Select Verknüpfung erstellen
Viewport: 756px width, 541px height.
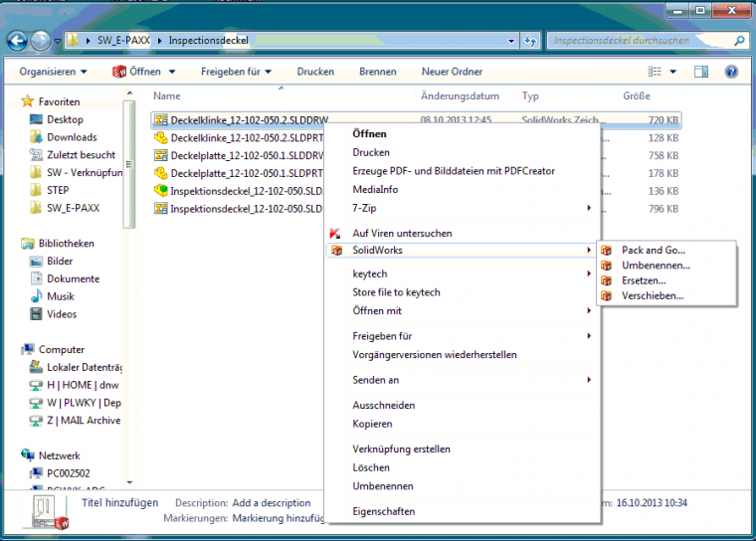[401, 449]
